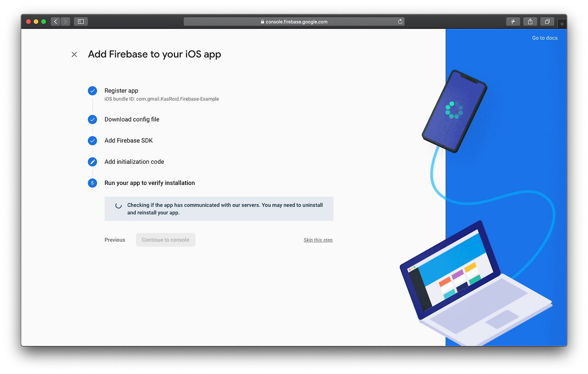
Task: Click the console.firebase.google.com address field
Action: 294,22
